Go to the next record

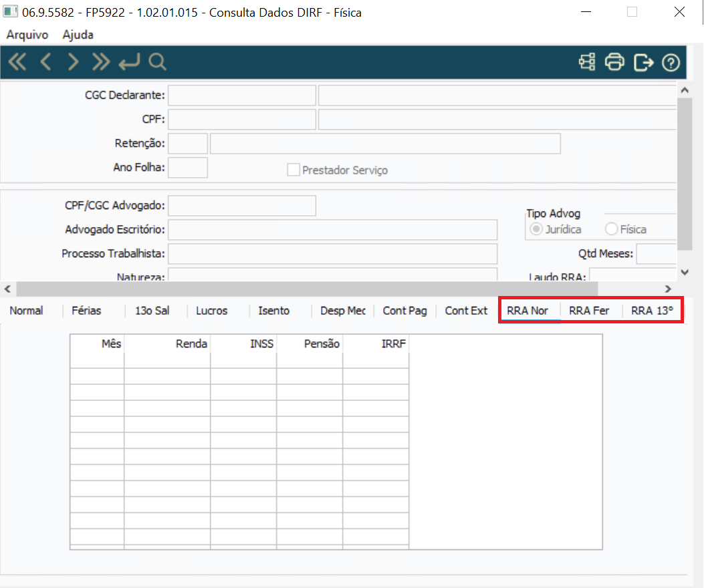coord(73,62)
